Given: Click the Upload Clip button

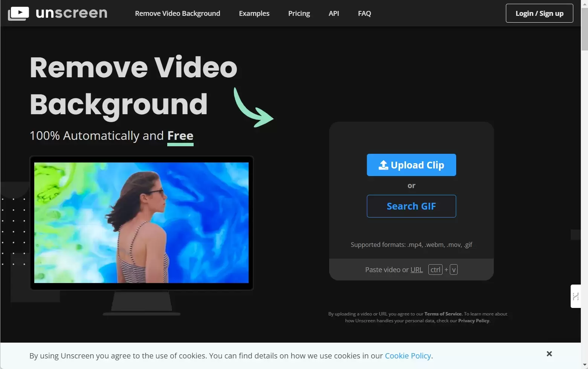Looking at the screenshot, I should 411,165.
